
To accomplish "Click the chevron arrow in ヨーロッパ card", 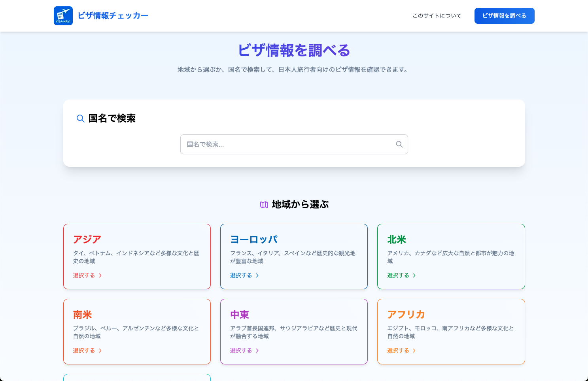I will (257, 275).
